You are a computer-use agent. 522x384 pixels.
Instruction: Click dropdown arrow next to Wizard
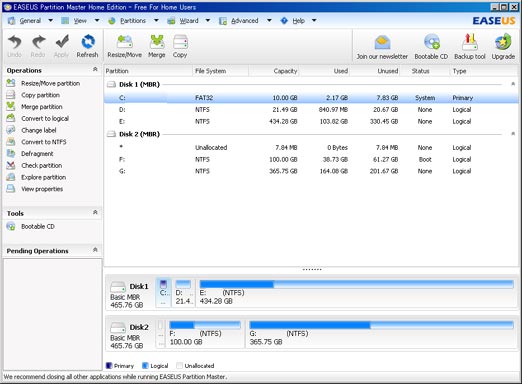[208, 21]
